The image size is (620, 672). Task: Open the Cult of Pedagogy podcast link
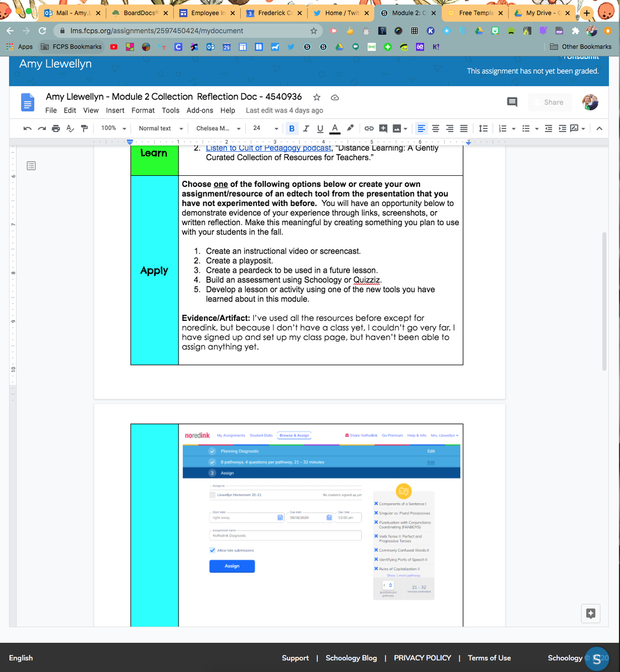point(268,148)
